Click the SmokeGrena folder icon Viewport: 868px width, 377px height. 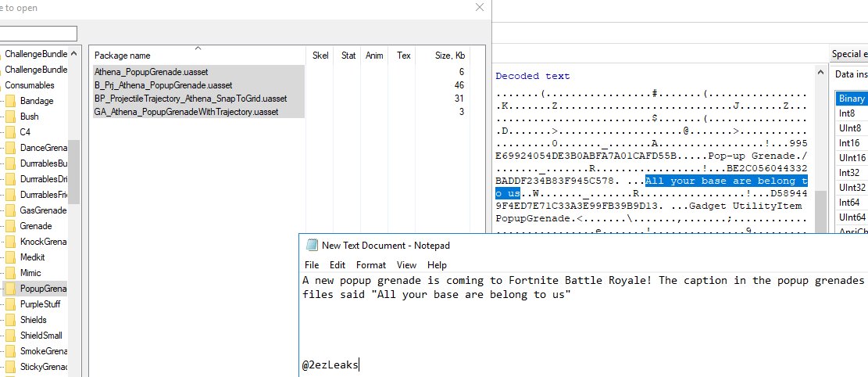tap(10, 351)
